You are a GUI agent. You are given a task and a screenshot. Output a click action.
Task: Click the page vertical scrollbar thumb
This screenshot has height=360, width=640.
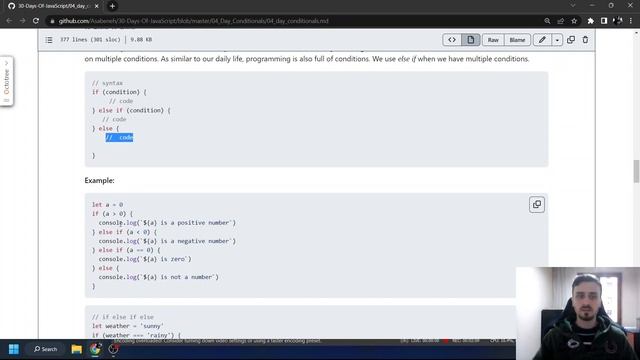pyautogui.click(x=636, y=171)
